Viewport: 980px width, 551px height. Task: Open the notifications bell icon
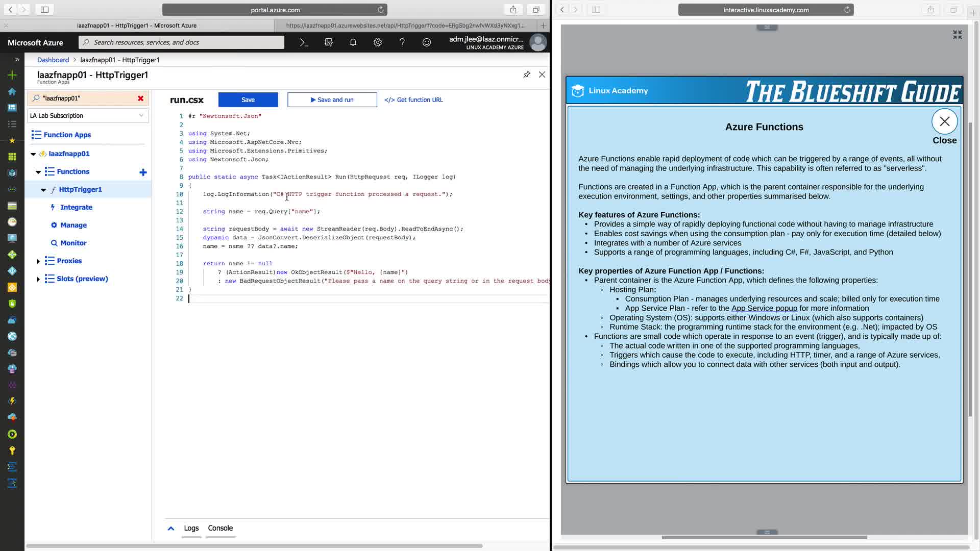tap(353, 42)
